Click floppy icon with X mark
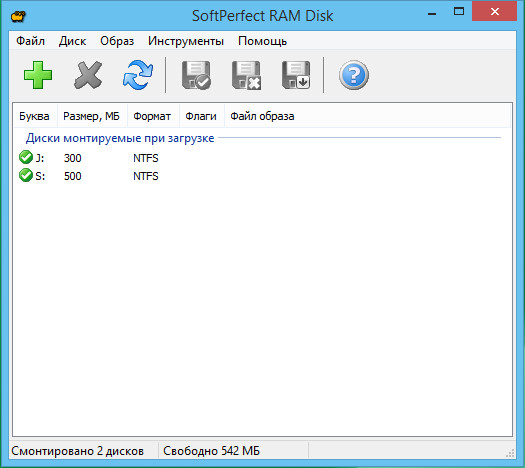This screenshot has height=468, width=525. pos(246,75)
